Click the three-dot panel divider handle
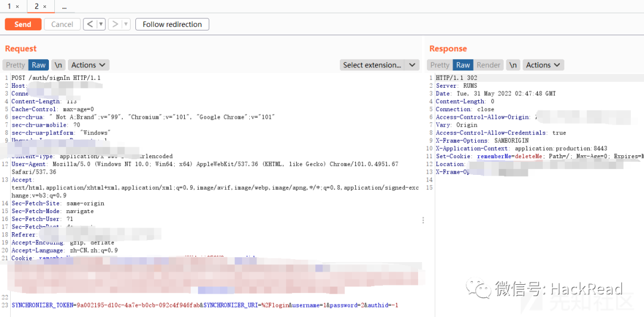 point(423,220)
